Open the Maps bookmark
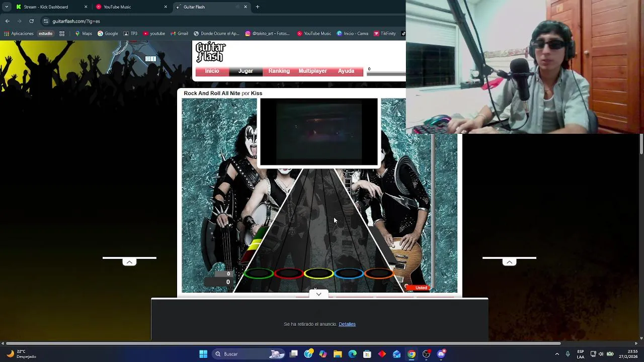The width and height of the screenshot is (644, 362). pyautogui.click(x=84, y=34)
